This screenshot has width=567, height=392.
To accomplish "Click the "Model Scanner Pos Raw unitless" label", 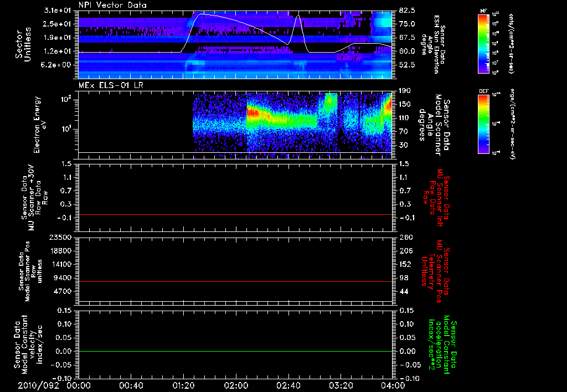I will pos(30,271).
